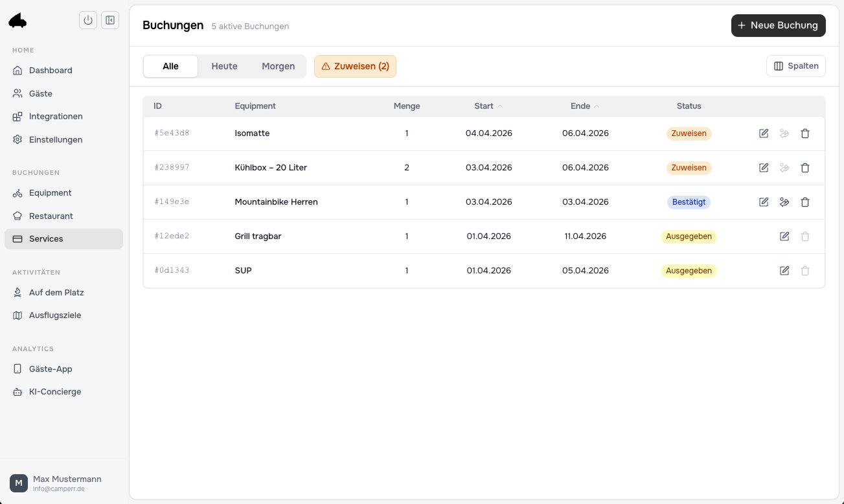Image resolution: width=844 pixels, height=504 pixels.
Task: Delete the Isomatte booking
Action: [805, 133]
